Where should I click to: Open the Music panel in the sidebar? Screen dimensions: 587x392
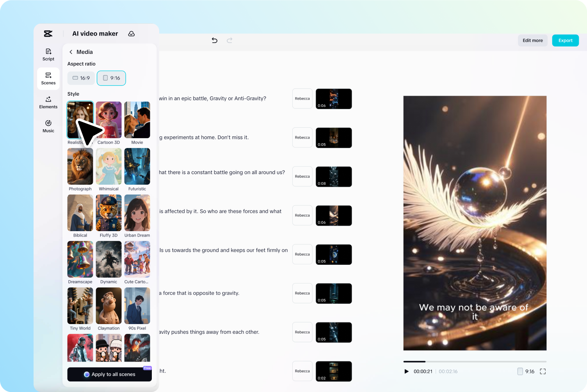coord(48,126)
